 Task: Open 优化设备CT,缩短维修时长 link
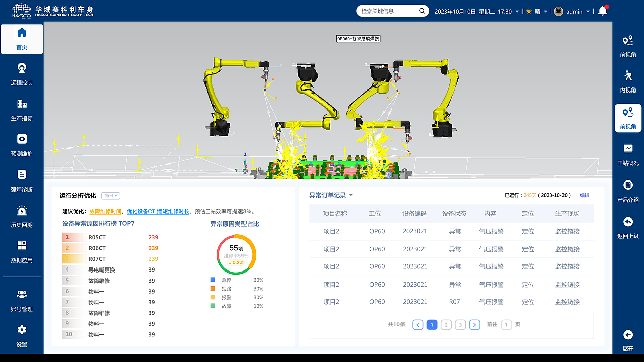pos(158,212)
